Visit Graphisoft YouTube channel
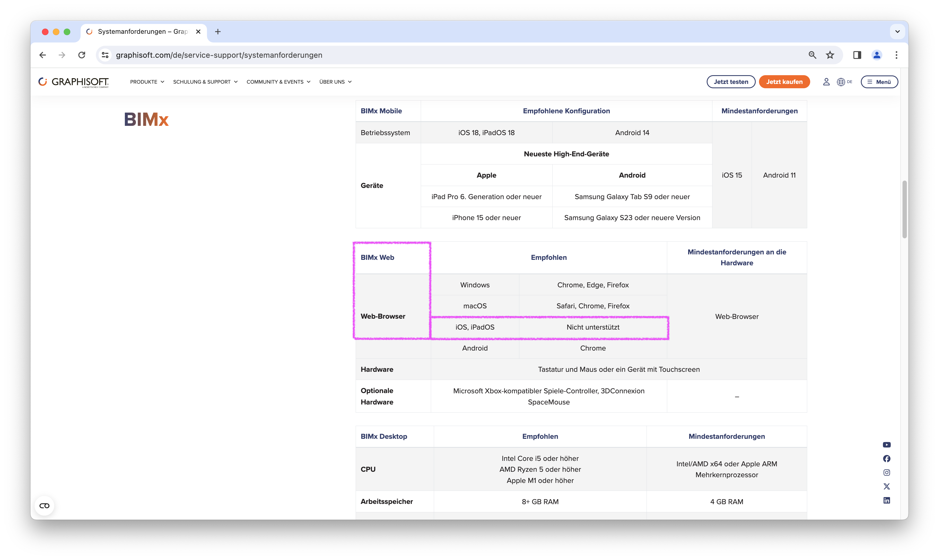Image resolution: width=939 pixels, height=560 pixels. pos(886,445)
